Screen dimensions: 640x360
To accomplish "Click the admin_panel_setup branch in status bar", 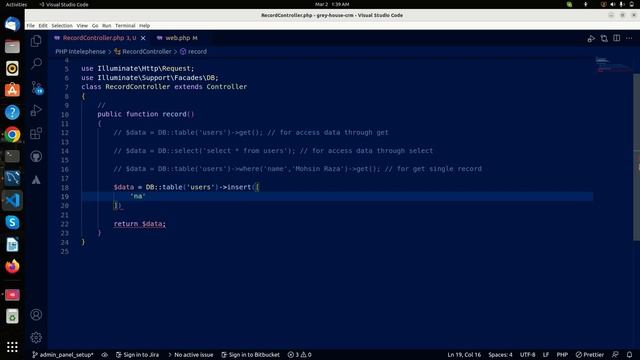I will pos(63,355).
